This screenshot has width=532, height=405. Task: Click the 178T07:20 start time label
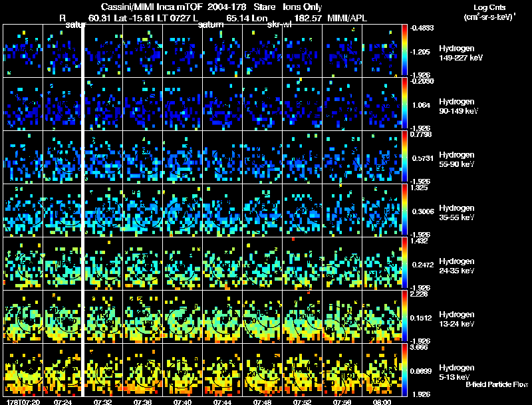[23, 402]
